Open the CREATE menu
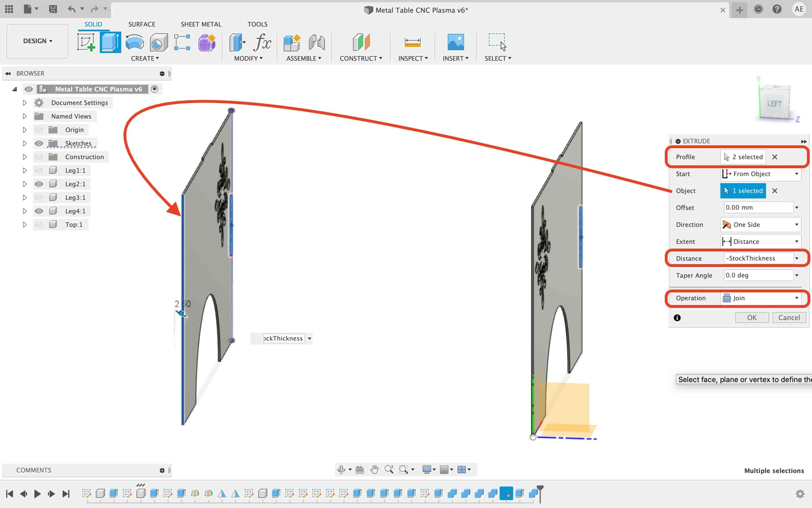This screenshot has height=508, width=812. [x=145, y=58]
